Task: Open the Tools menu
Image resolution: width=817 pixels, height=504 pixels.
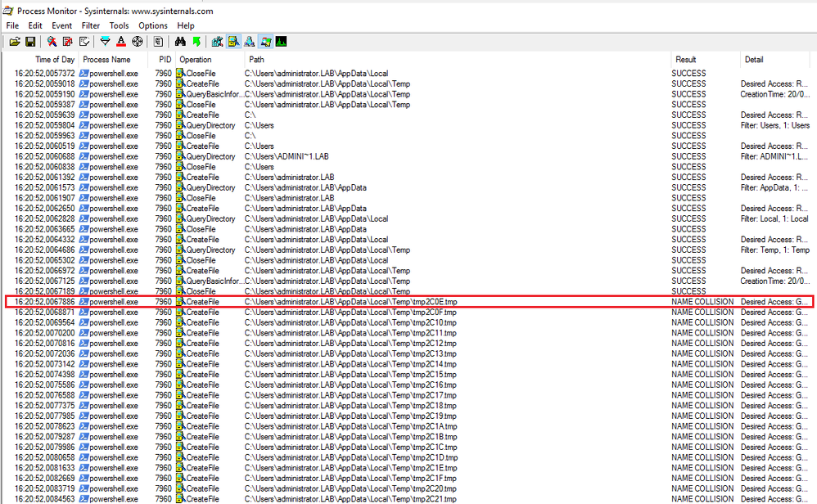Action: tap(119, 25)
